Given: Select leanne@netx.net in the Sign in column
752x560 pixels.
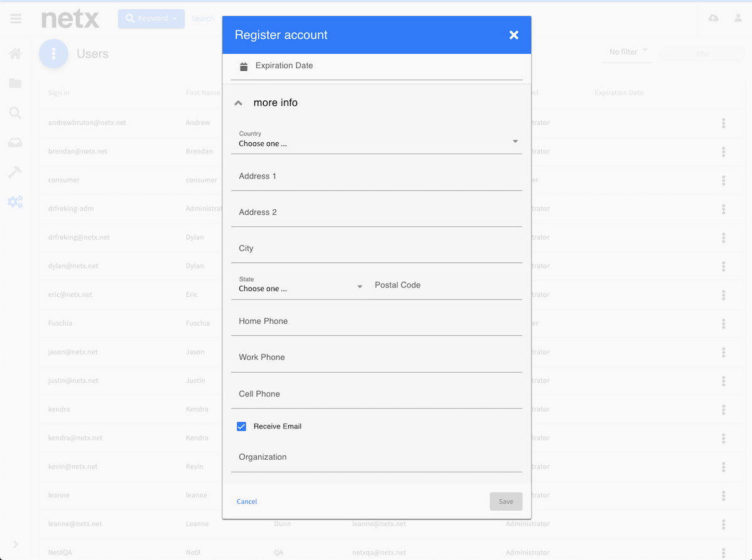Looking at the screenshot, I should point(75,524).
